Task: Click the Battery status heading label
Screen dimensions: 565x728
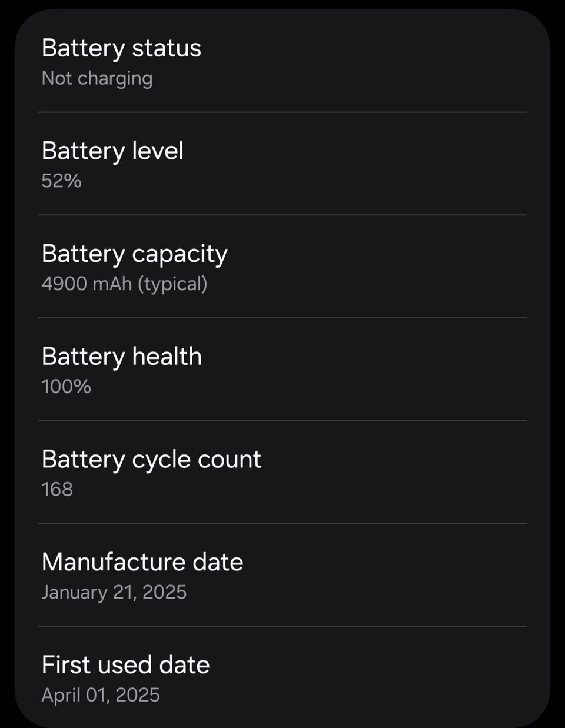Action: point(121,48)
